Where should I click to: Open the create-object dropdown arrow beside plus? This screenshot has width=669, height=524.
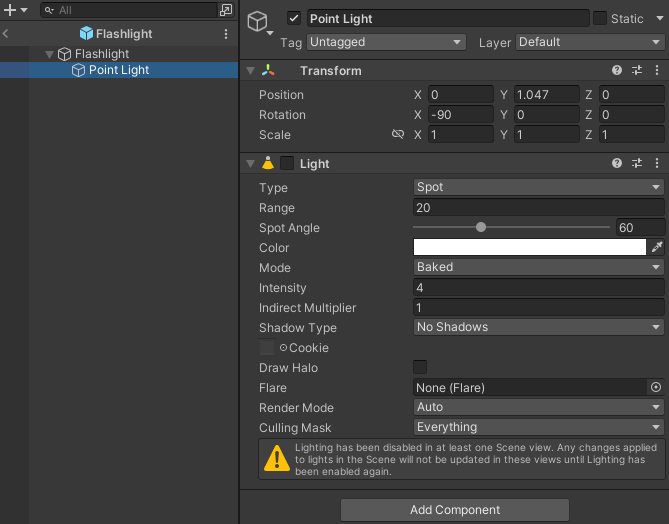24,10
